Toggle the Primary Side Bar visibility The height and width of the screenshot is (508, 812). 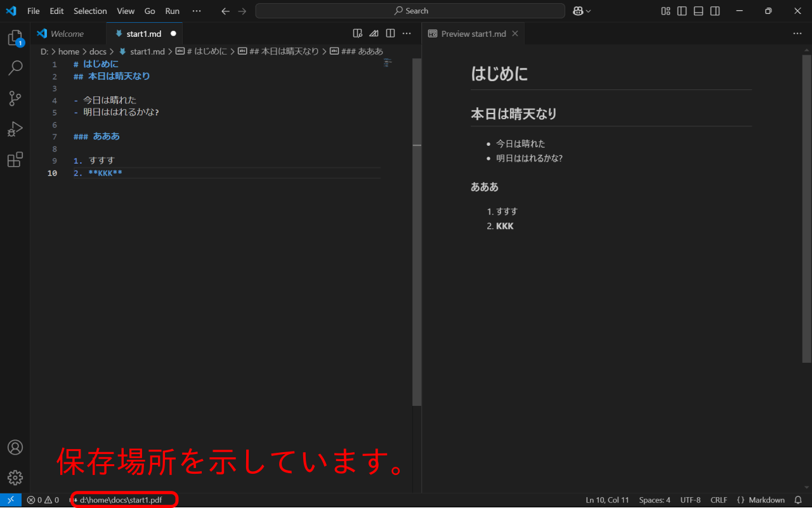[x=682, y=11]
